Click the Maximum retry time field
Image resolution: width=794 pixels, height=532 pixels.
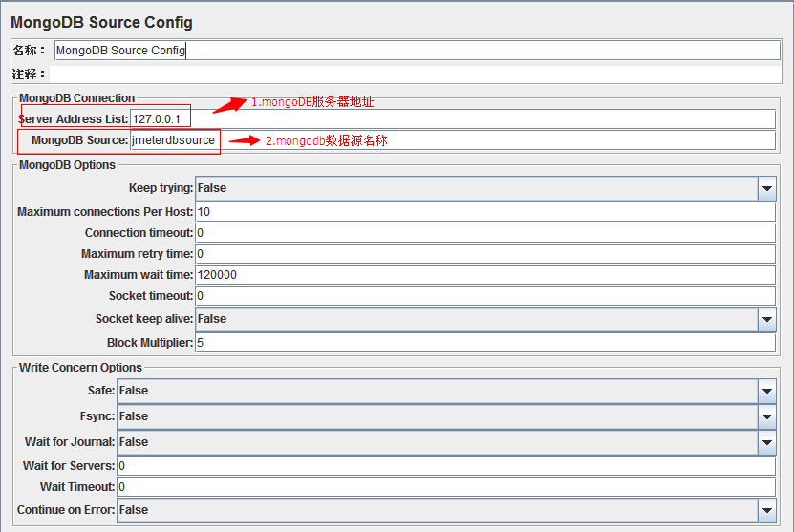click(485, 254)
